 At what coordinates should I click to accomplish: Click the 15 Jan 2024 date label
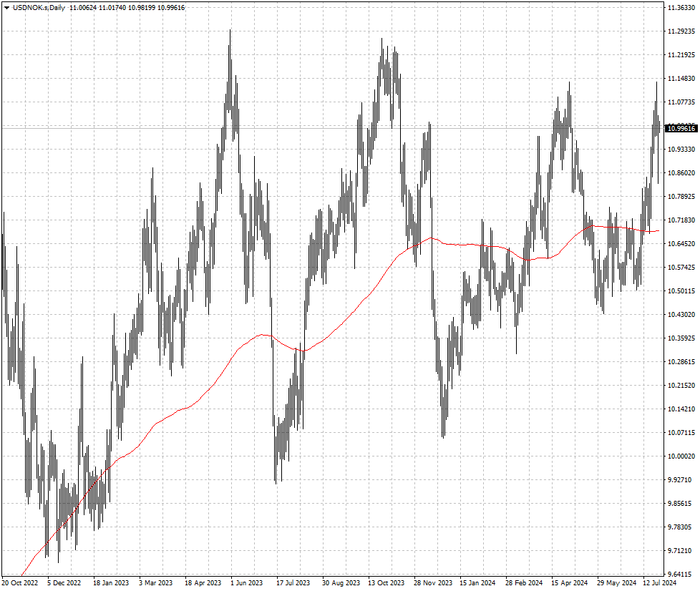[x=477, y=583]
